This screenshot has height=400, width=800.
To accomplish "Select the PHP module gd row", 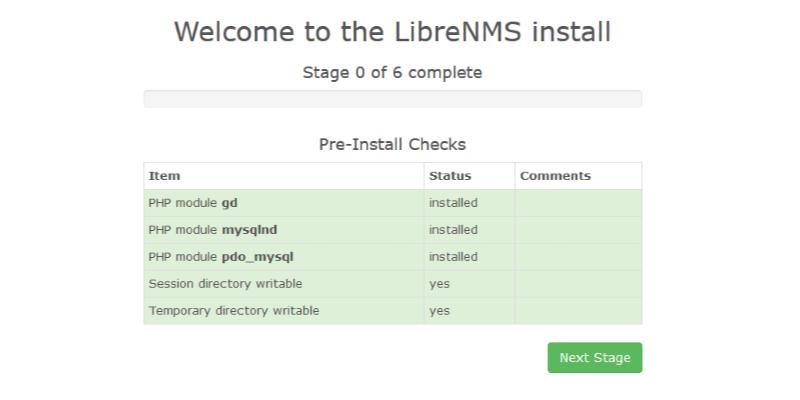I will pos(193,203).
